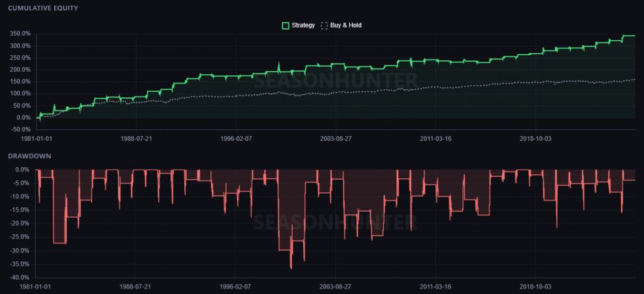Select 1988-07-21 on the equity chart axis
Image resolution: width=644 pixels, height=294 pixels.
pyautogui.click(x=136, y=138)
